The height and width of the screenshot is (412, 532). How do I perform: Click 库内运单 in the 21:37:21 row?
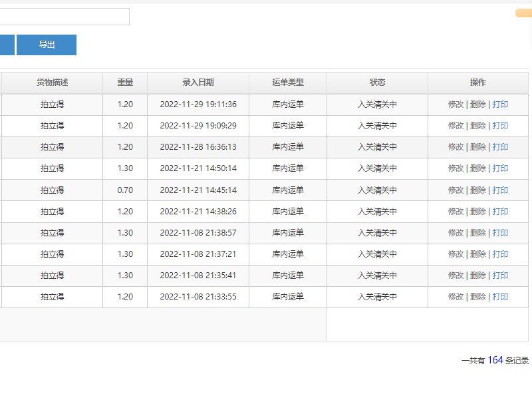click(288, 254)
